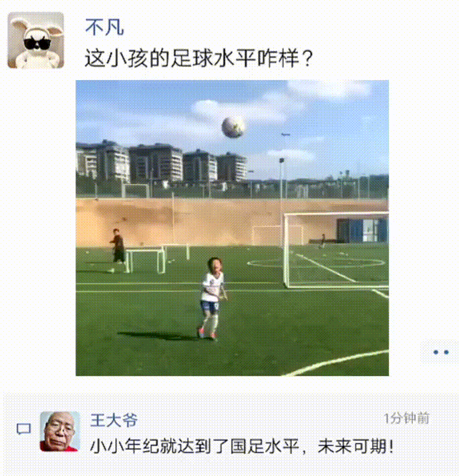Select the post text 这小孩的足球水平咋样？
The image size is (459, 476).
198,58
